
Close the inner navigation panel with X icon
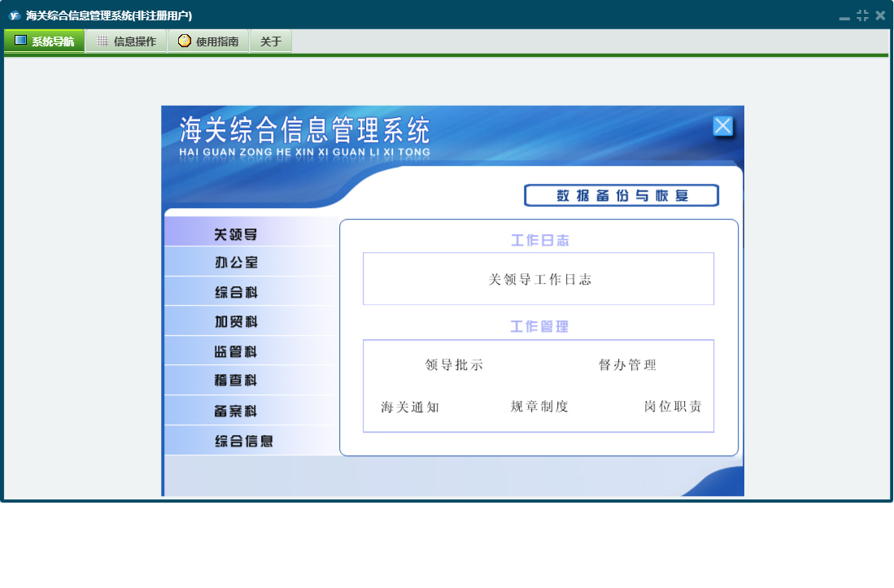tap(722, 126)
